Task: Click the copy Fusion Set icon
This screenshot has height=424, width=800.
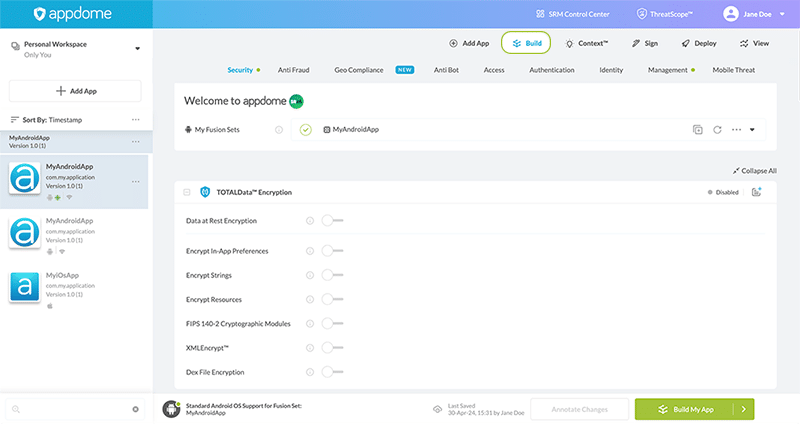Action: pyautogui.click(x=698, y=130)
